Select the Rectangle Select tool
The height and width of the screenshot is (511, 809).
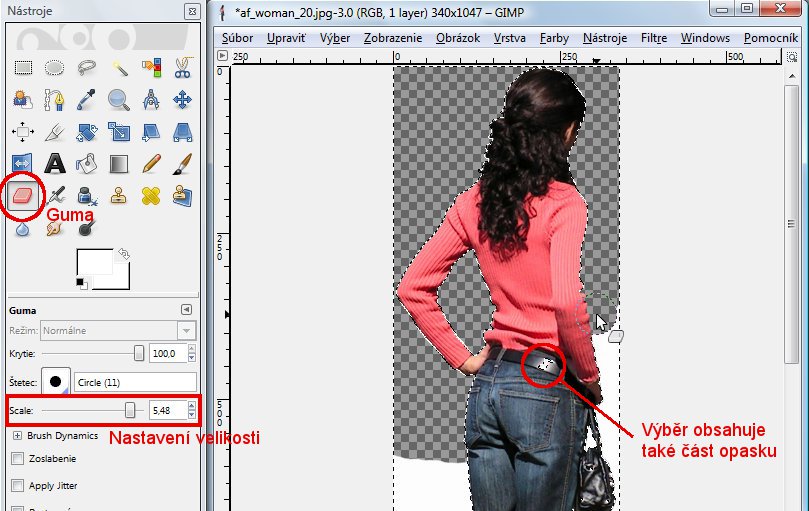point(23,68)
